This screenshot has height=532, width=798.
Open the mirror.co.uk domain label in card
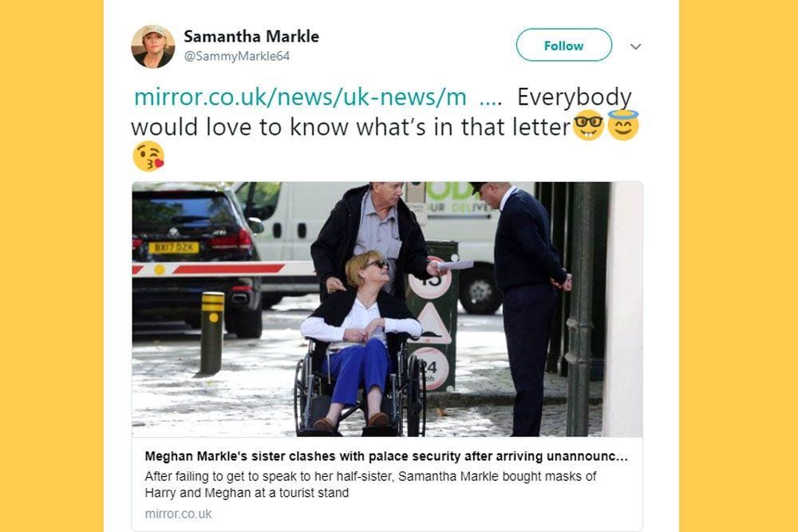click(x=178, y=514)
